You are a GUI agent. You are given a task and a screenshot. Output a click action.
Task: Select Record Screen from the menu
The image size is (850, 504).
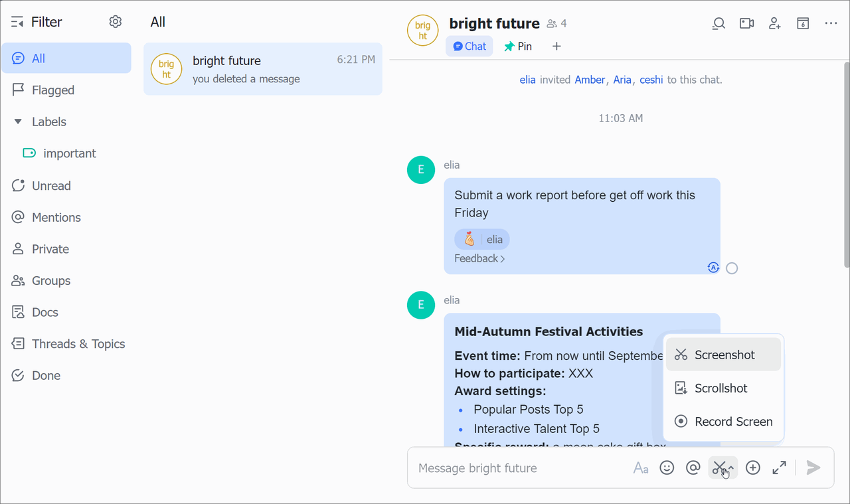(x=733, y=422)
